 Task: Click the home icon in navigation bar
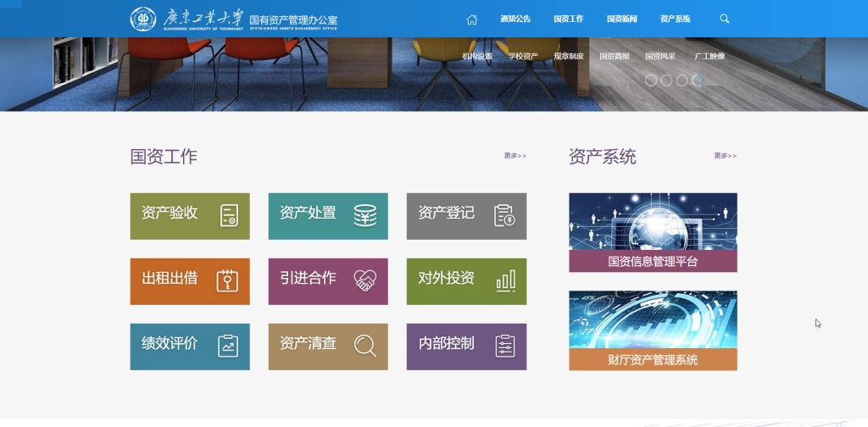(472, 19)
